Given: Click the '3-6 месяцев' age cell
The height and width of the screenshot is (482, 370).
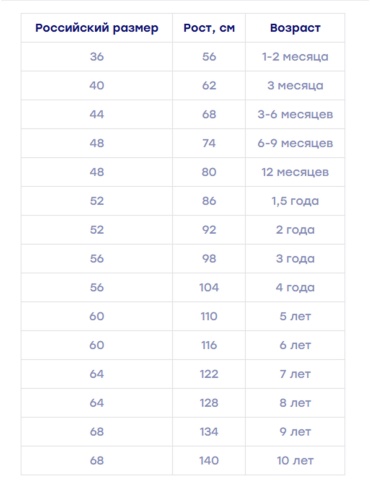Looking at the screenshot, I should pyautogui.click(x=295, y=114).
